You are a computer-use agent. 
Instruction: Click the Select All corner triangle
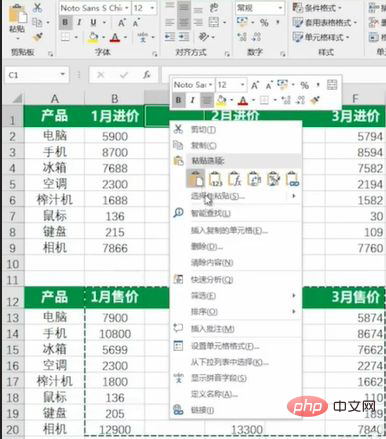click(16, 99)
